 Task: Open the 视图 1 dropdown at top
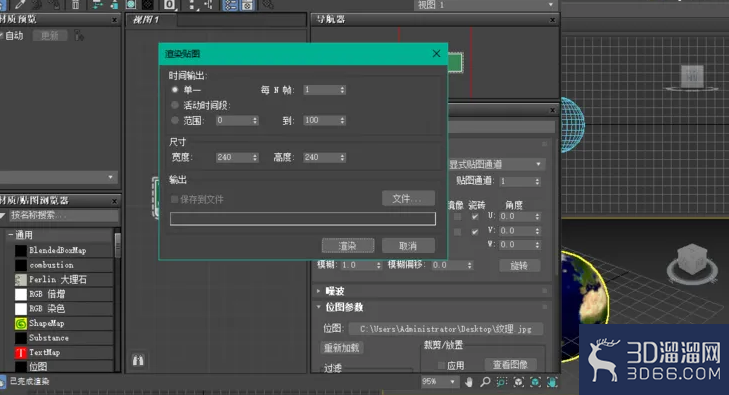tap(485, 5)
